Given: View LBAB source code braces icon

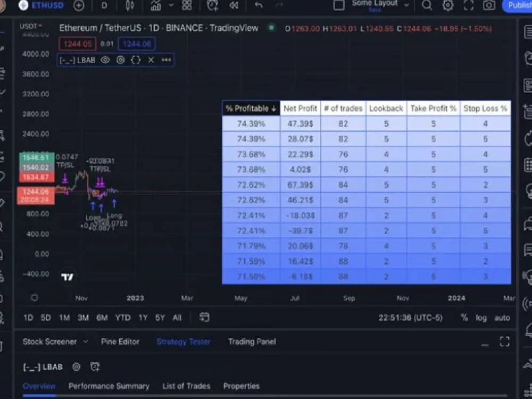Looking at the screenshot, I should (x=136, y=60).
